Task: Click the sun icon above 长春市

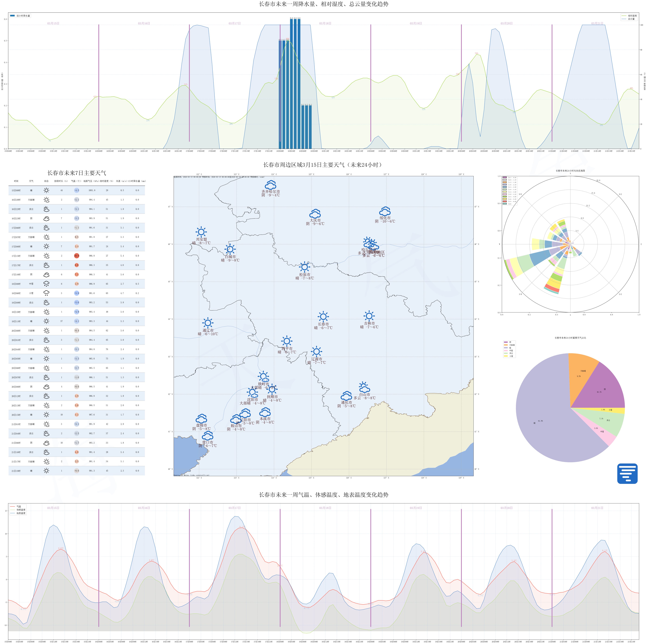Action: click(x=323, y=316)
